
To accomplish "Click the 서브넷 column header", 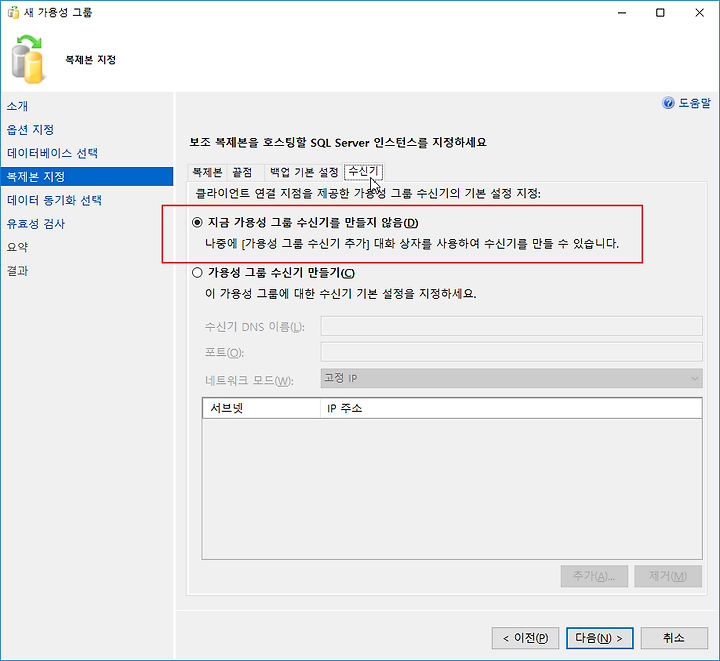I will coord(261,408).
